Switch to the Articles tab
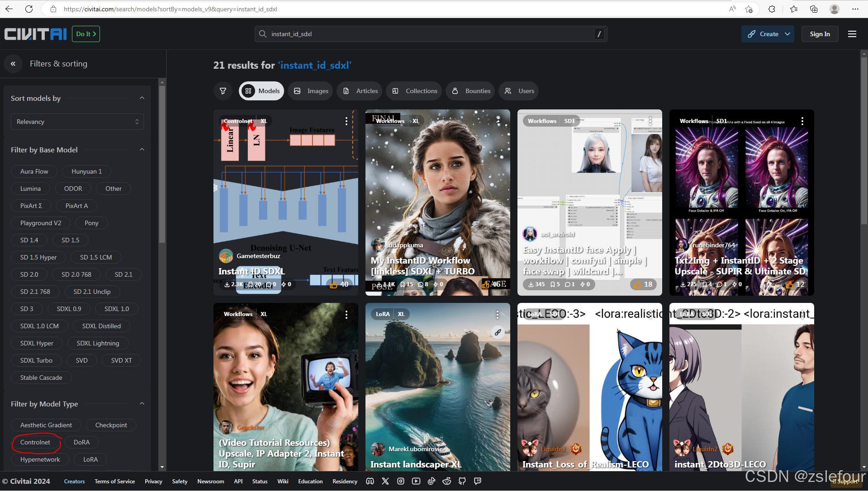Screen dimensions: 868x491 360,91
